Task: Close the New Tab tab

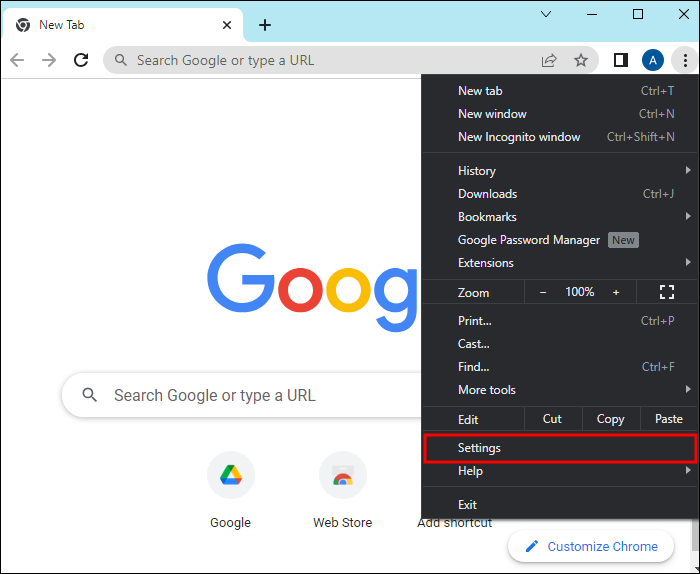Action: (227, 25)
